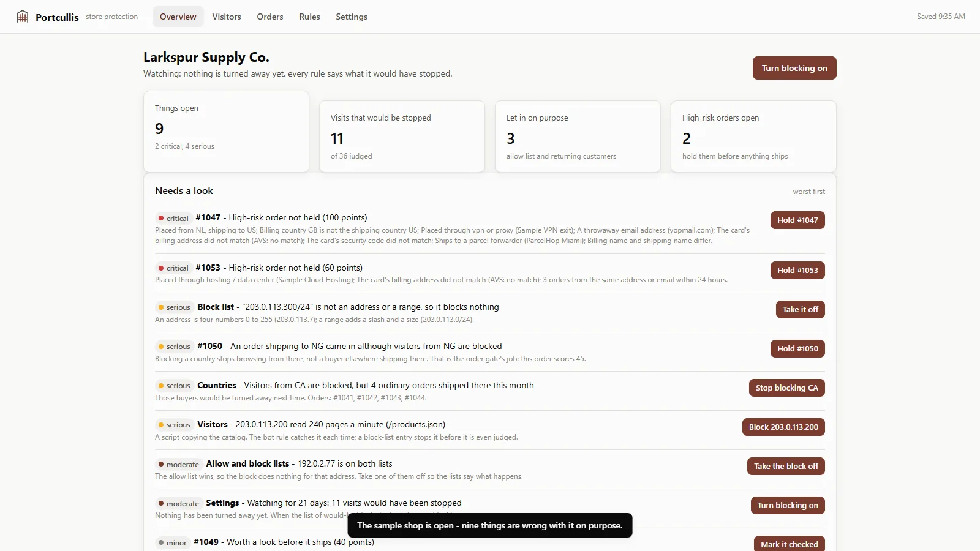Click the serious badge on the Block list row

point(174,307)
